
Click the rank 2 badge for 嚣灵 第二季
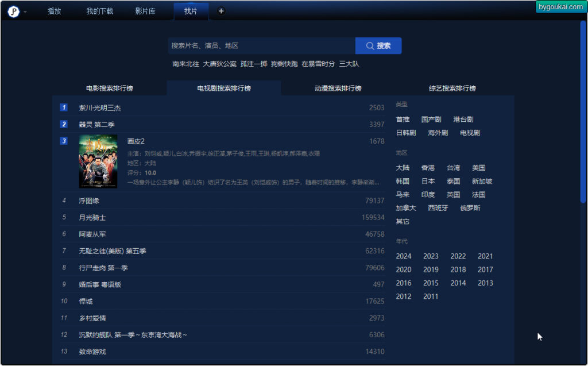pos(64,124)
